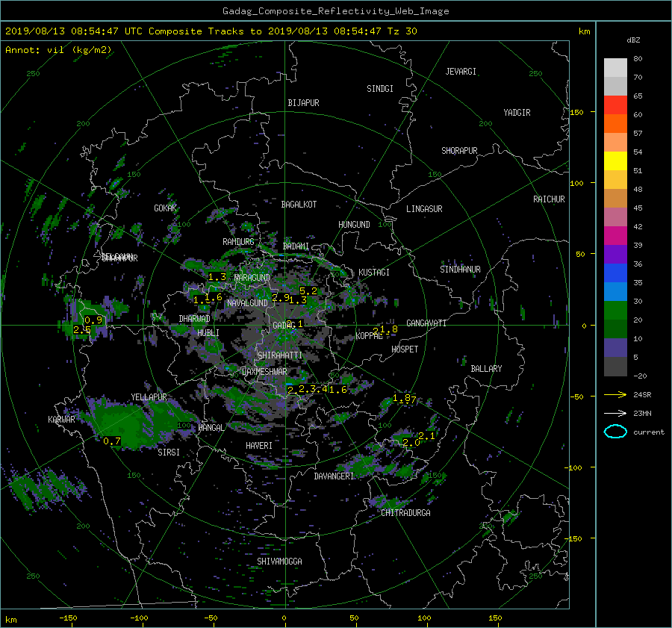Screen dimensions: 672x628
Task: Click the white 23MN arrow legend icon
Action: click(615, 413)
